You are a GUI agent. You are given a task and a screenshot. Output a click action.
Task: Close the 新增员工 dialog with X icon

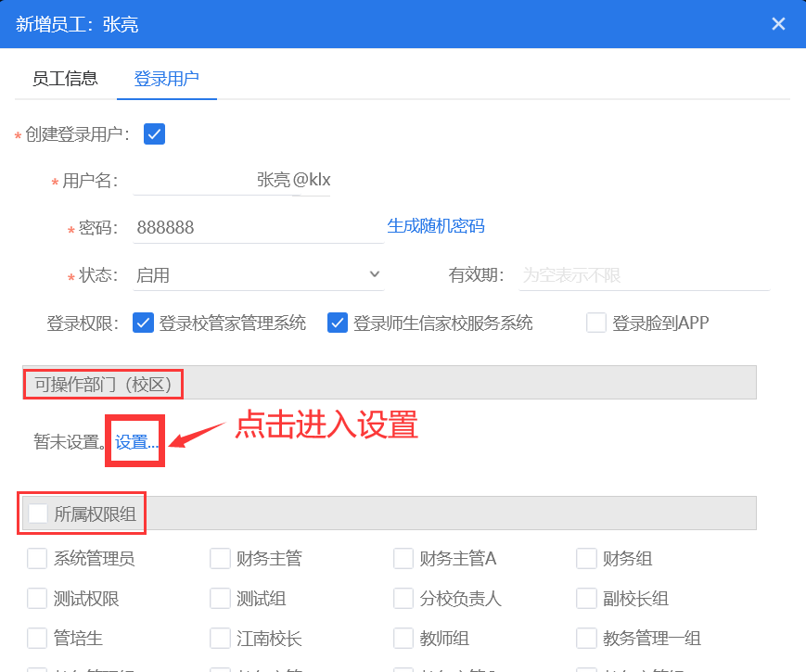[x=778, y=24]
